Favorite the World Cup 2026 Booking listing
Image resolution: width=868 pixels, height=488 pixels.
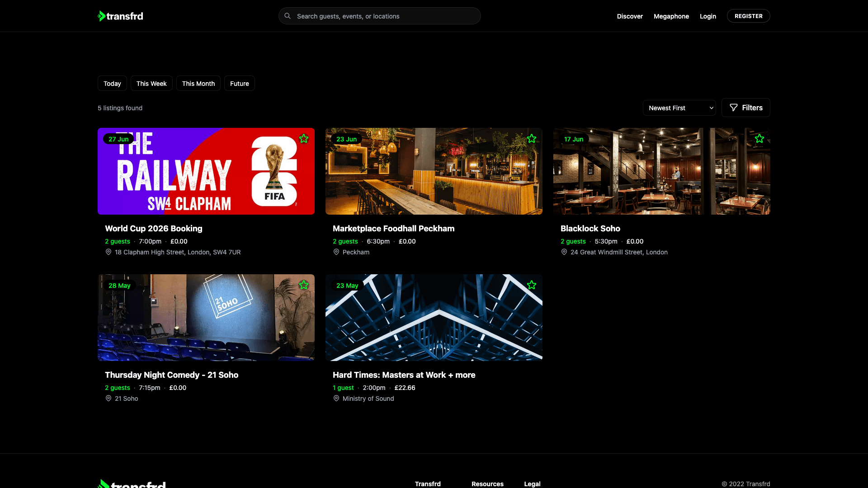click(x=304, y=139)
